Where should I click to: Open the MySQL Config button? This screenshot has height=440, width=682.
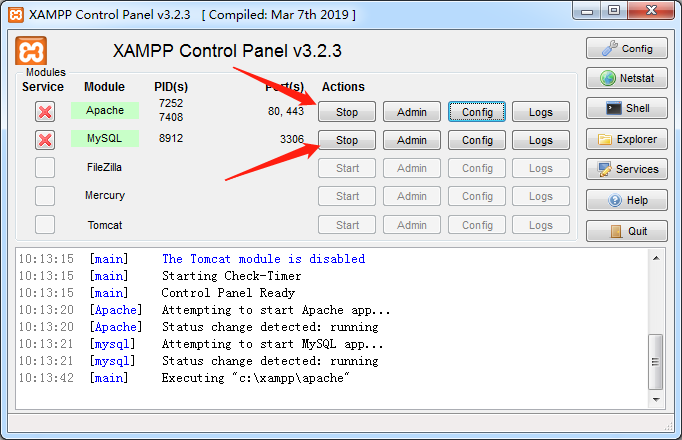click(x=477, y=140)
